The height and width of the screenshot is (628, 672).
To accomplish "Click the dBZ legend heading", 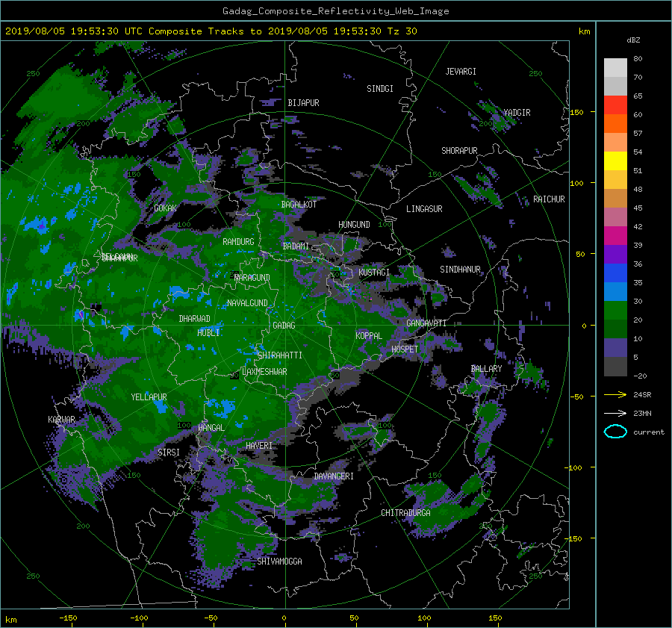I will [x=633, y=40].
